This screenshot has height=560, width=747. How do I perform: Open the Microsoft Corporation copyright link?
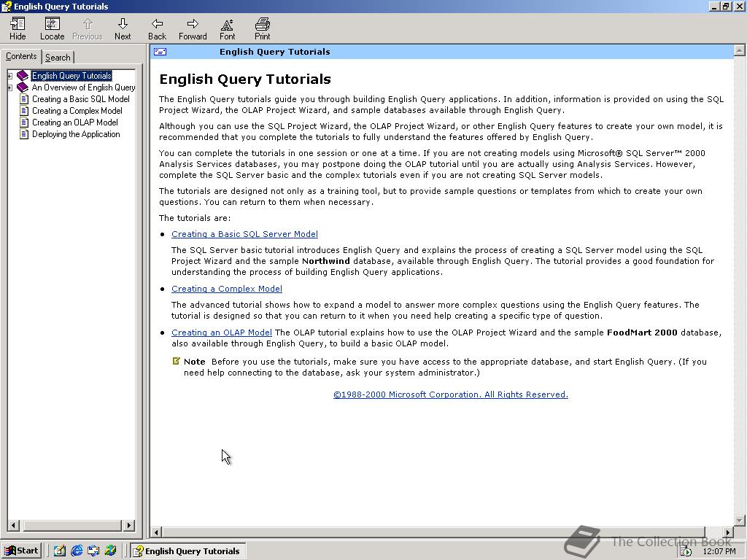pyautogui.click(x=451, y=394)
